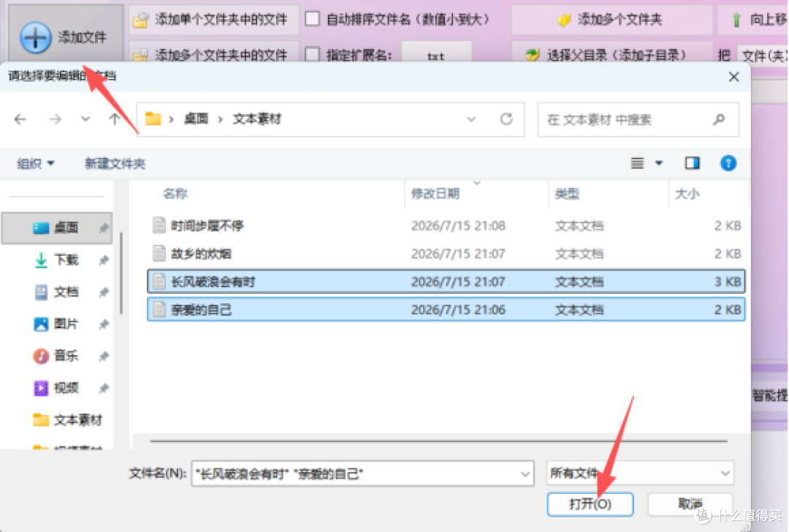Click the file list horizontal scrollbar
Screen dimensions: 789x532
439,441
